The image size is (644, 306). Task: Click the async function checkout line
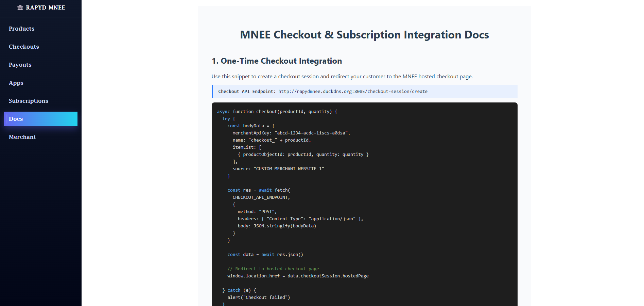(277, 112)
